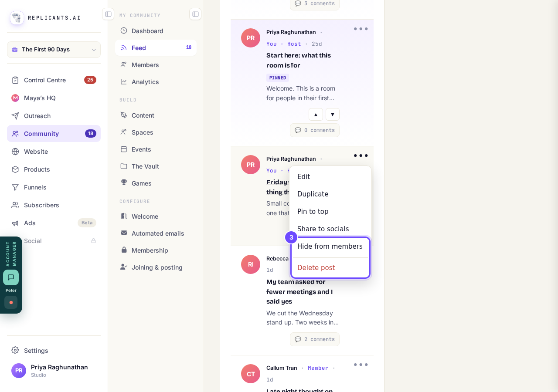
Task: Go to Members in community menu
Action: (156, 65)
